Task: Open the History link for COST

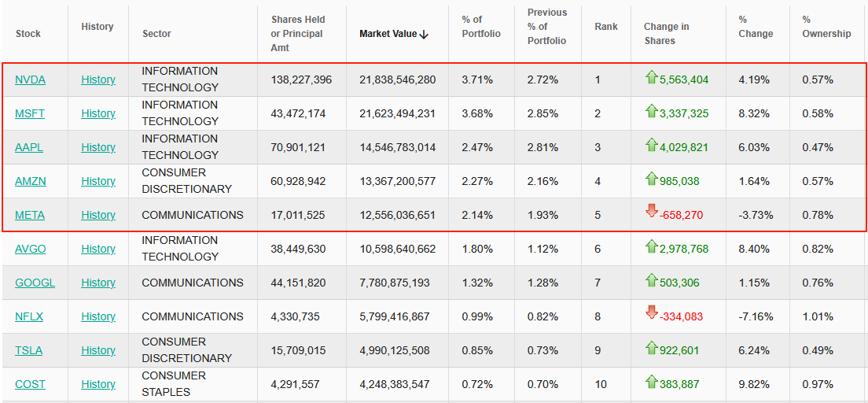Action: pyautogui.click(x=98, y=384)
